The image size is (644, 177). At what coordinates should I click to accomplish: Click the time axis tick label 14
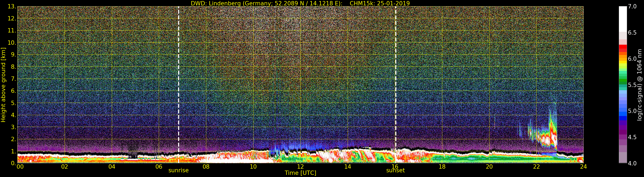click(x=348, y=166)
